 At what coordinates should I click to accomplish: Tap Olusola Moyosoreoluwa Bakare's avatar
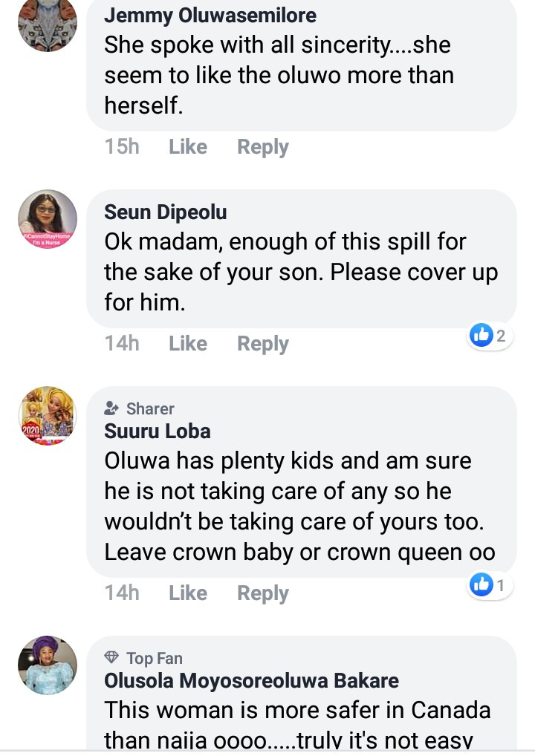tap(48, 665)
